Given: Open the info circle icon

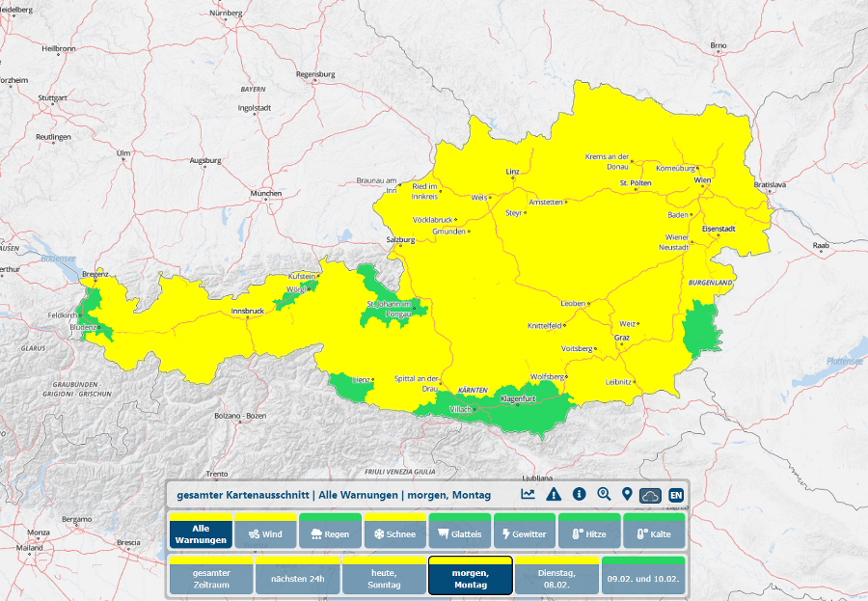Looking at the screenshot, I should point(579,494).
